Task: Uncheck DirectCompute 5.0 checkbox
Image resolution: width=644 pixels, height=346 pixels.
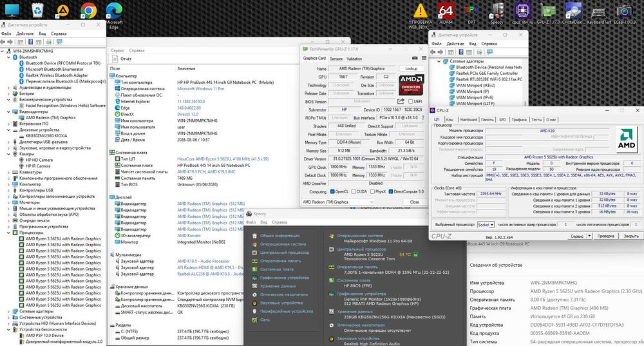Action: 391,191
